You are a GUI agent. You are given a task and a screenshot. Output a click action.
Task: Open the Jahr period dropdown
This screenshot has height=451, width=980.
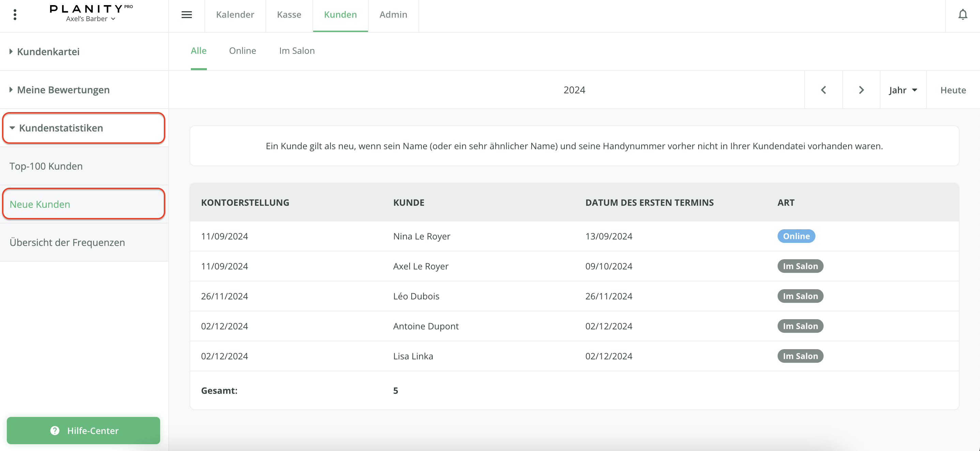point(903,90)
